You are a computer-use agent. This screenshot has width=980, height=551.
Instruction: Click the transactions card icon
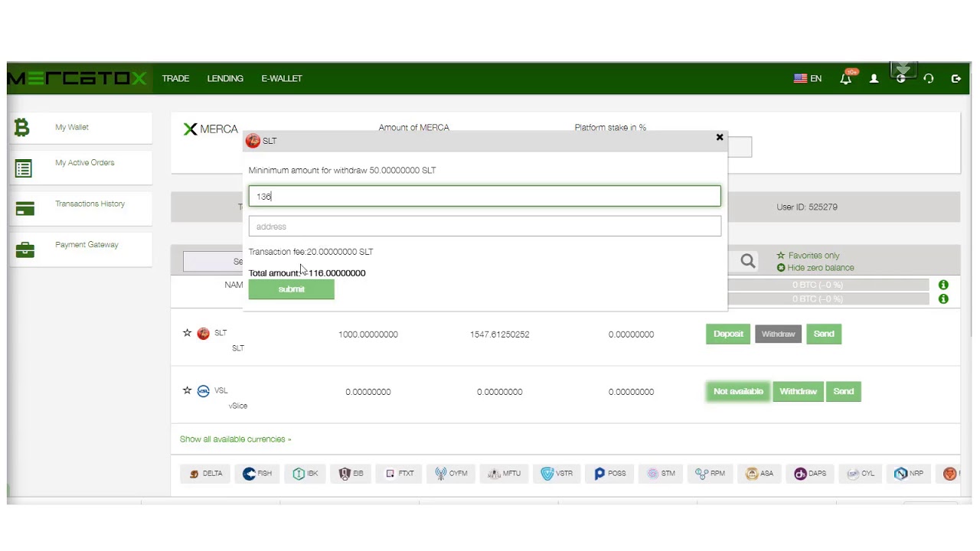click(24, 209)
